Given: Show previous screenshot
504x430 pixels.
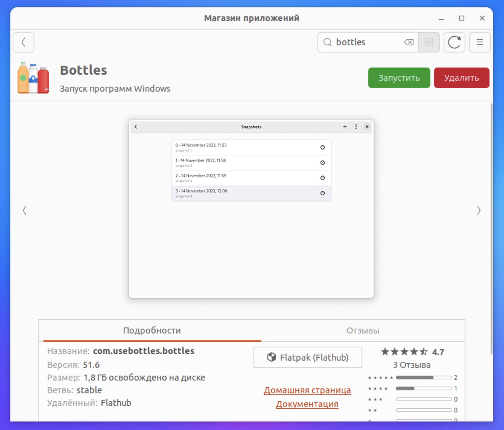Looking at the screenshot, I should tap(24, 210).
